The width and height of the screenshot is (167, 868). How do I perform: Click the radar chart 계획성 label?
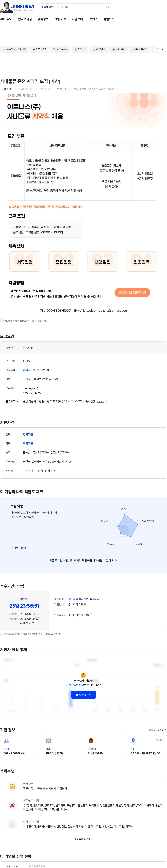click(125, 509)
